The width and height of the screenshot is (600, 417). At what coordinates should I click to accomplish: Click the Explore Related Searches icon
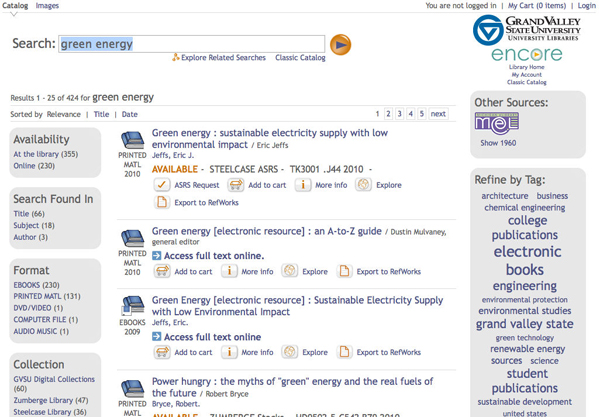[176, 58]
